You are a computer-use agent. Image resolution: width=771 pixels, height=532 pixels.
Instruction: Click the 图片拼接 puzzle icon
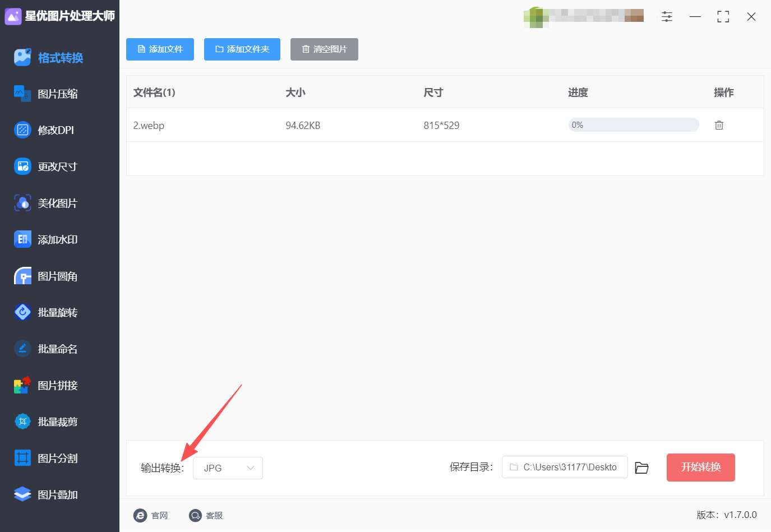coord(22,385)
